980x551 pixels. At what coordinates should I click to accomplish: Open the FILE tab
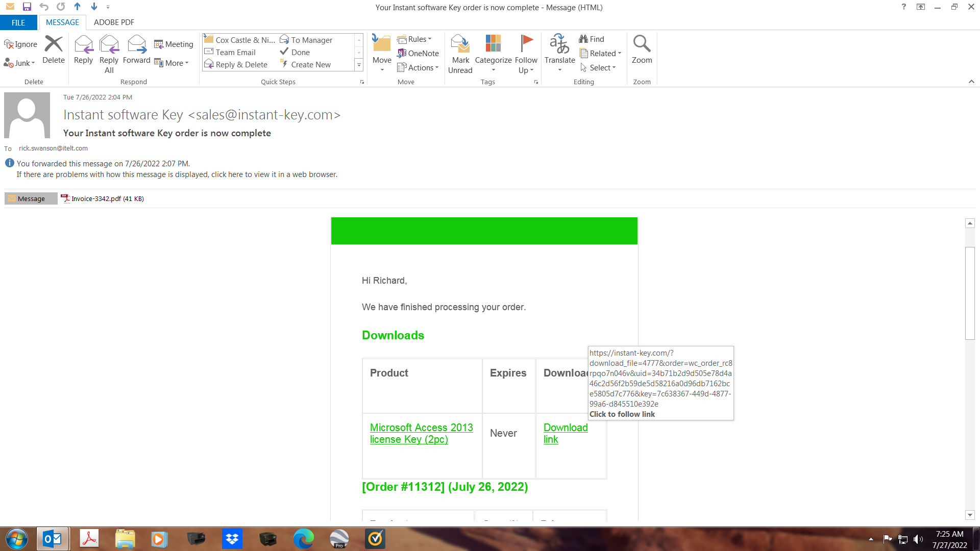point(18,22)
